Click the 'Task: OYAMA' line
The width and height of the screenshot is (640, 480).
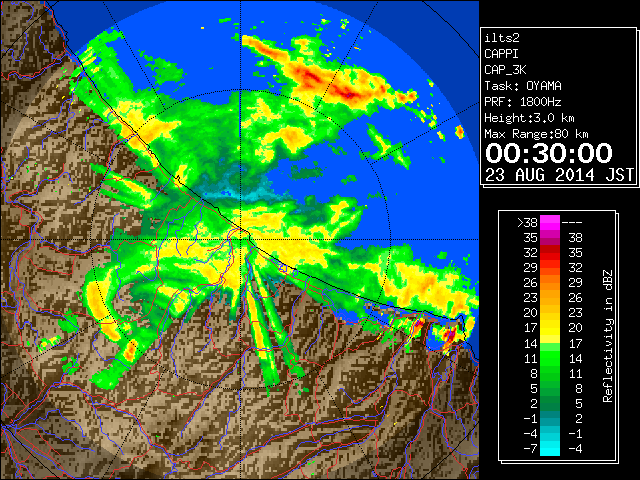(x=523, y=86)
